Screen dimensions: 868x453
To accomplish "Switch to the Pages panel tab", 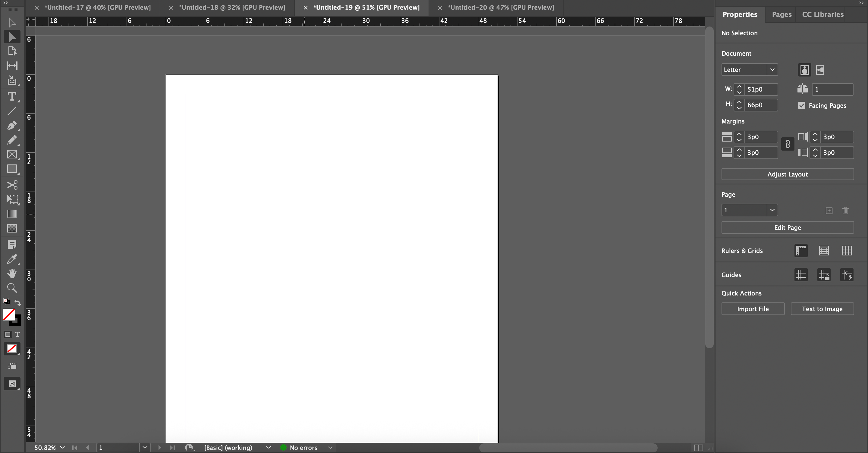I will point(782,14).
